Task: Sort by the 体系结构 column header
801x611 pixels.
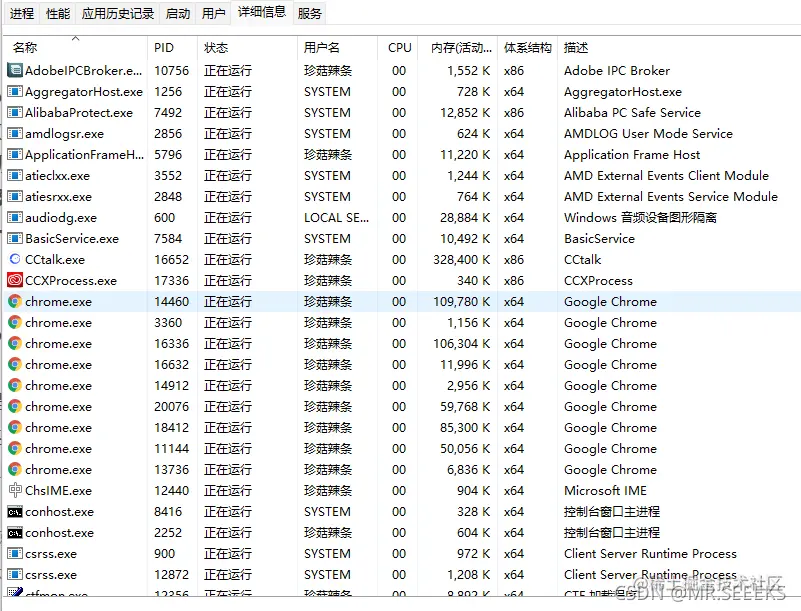Action: (x=528, y=48)
